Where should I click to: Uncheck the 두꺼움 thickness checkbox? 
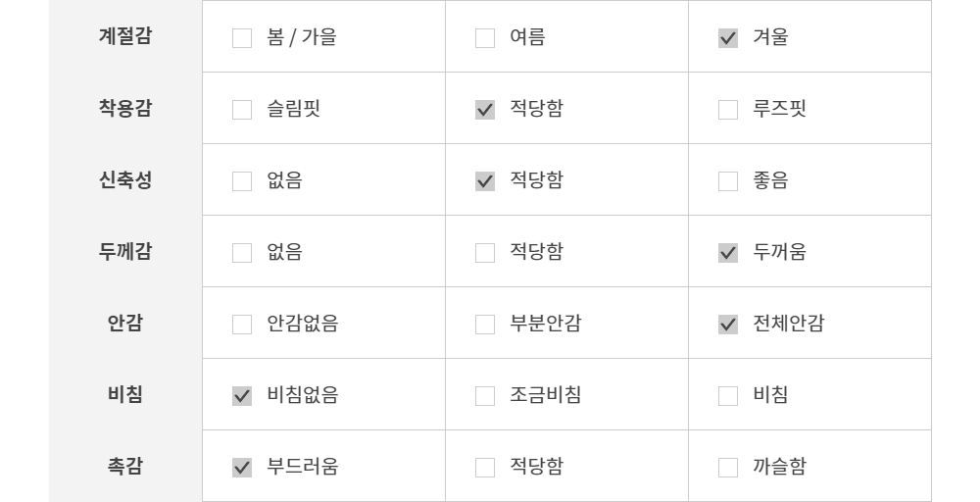728,253
